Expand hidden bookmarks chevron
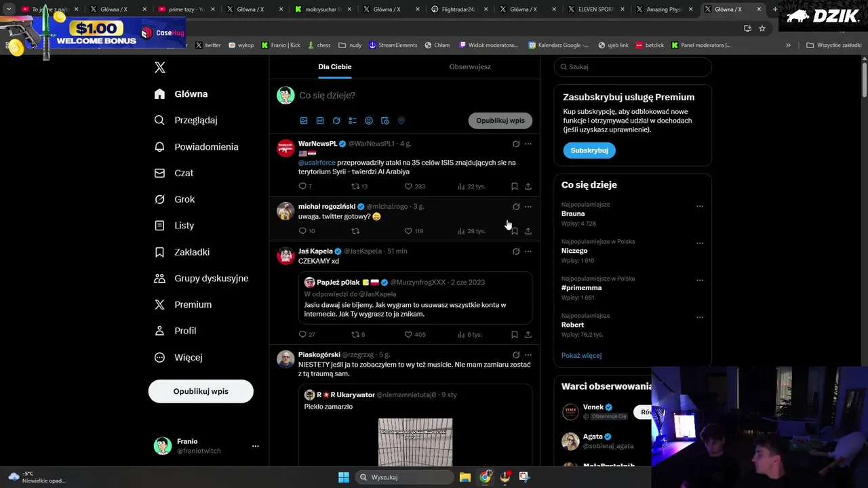Screen dimensions: 868x488 tap(788, 45)
